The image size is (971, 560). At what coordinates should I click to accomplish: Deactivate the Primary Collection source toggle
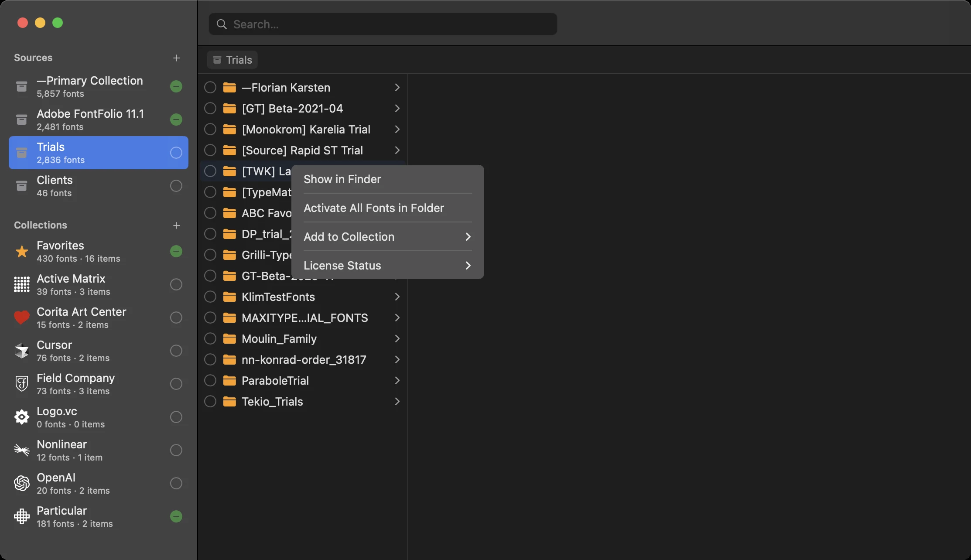[176, 86]
